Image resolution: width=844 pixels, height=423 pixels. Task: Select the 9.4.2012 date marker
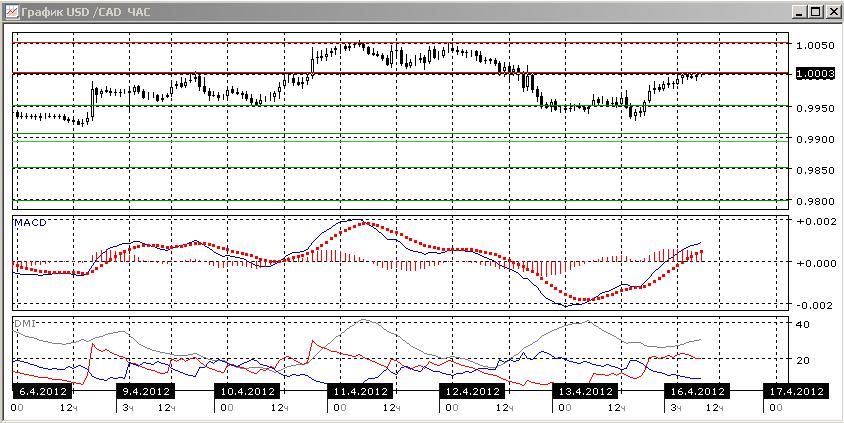[x=145, y=391]
